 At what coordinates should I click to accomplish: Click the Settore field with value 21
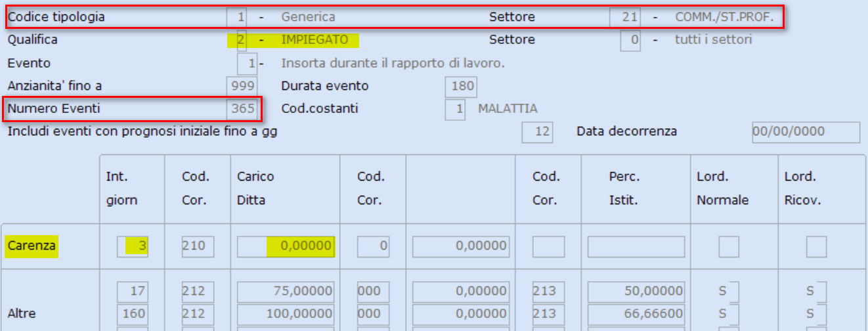[625, 17]
